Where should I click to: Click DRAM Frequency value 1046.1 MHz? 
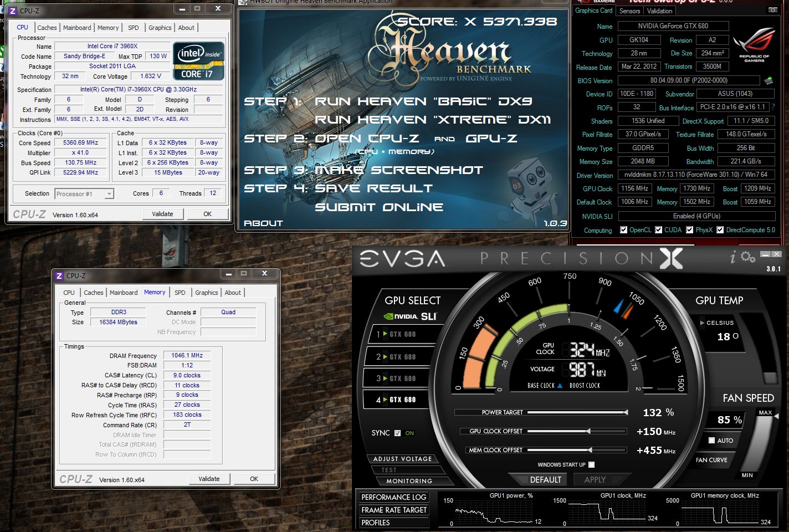187,355
